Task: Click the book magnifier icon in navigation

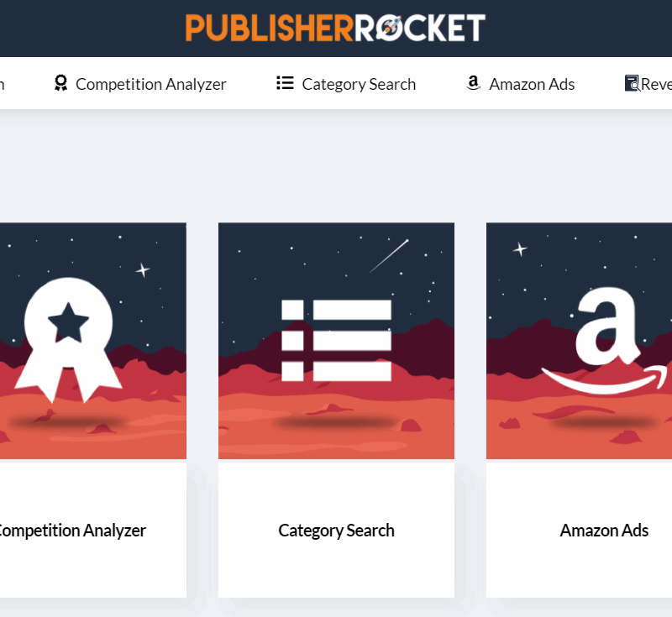Action: pos(632,83)
